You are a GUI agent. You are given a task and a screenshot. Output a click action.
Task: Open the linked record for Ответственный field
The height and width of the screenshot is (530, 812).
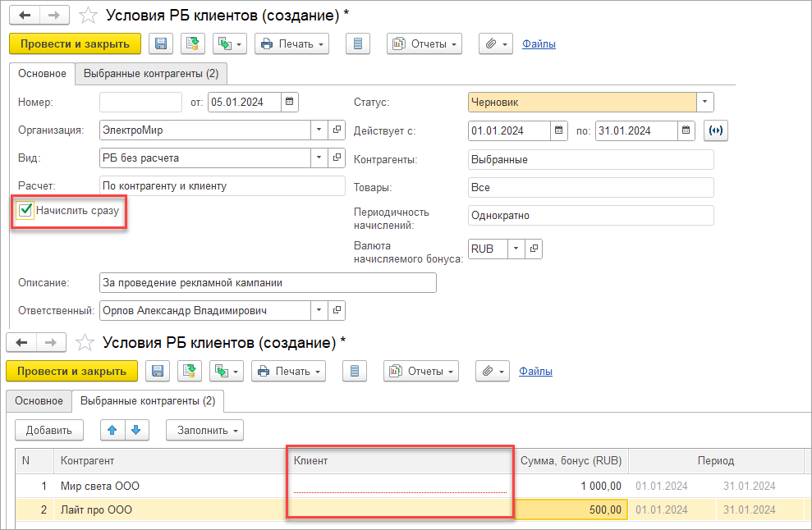coord(337,310)
